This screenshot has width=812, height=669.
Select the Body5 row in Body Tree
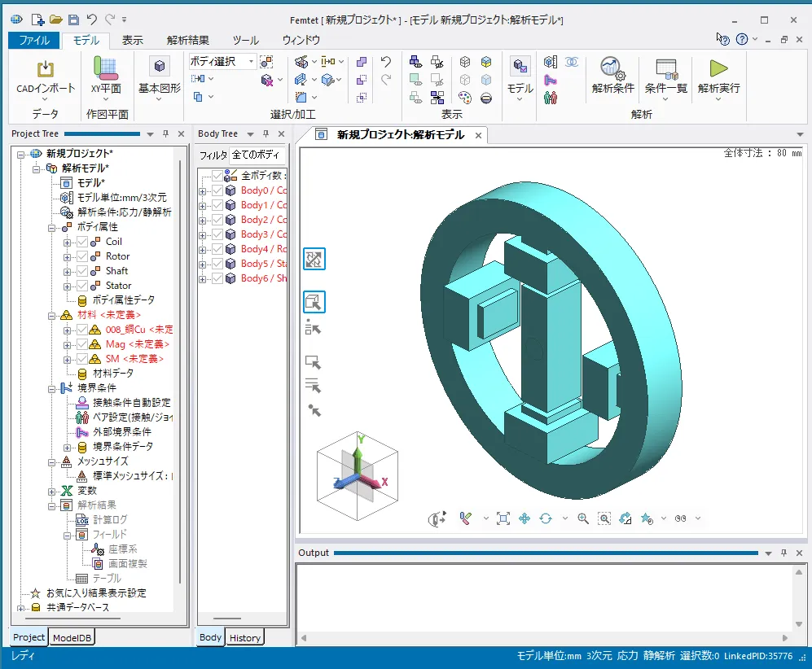[x=263, y=264]
